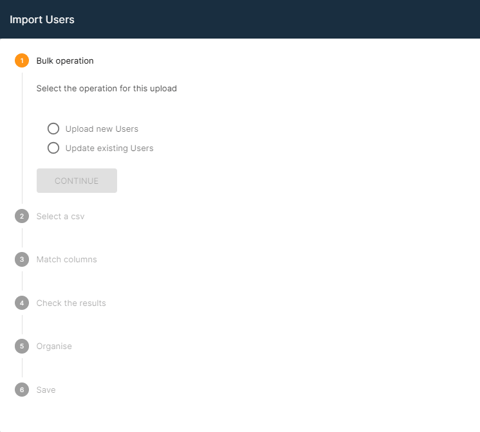The width and height of the screenshot is (480, 432).
Task: Choose the Upload new Users label text
Action: pyautogui.click(x=102, y=129)
